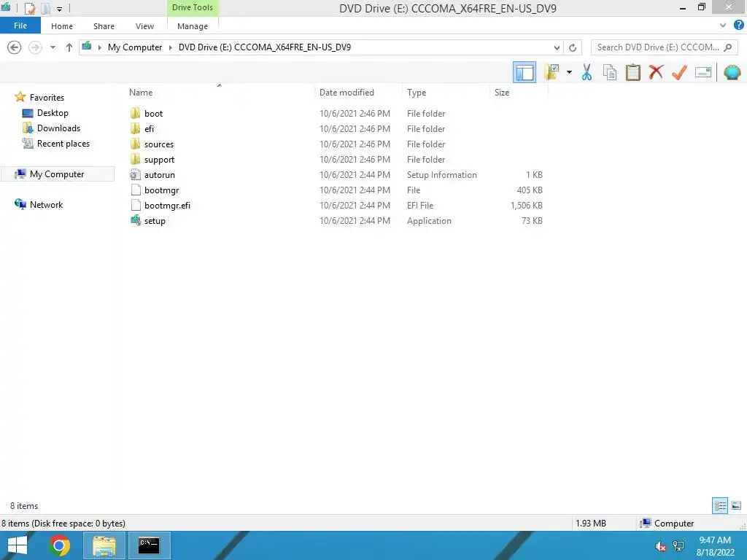Click the Paste clipboard icon
Screen dimensions: 747x560
pyautogui.click(x=632, y=72)
